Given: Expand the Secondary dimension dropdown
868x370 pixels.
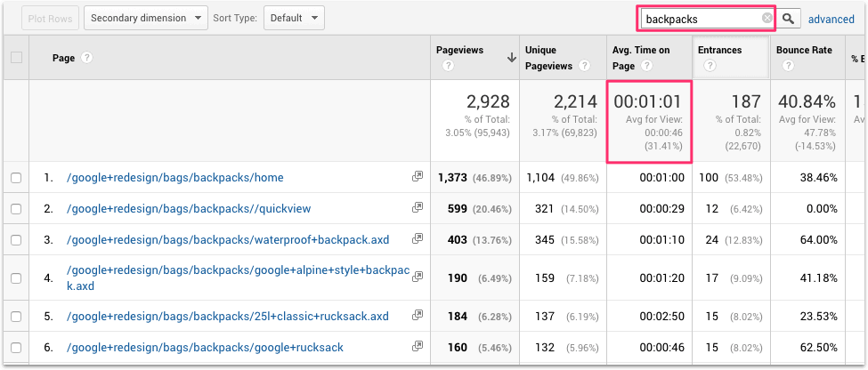Looking at the screenshot, I should 146,18.
